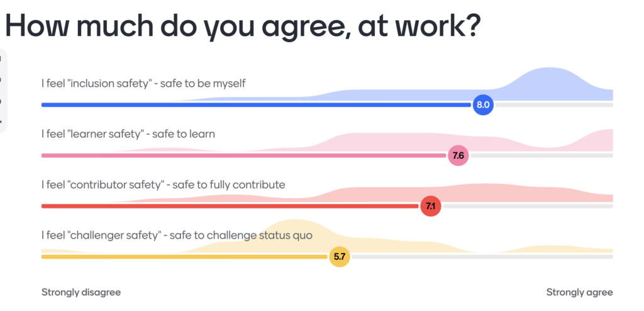Click the blue filled bar track
Viewport: 644px width, 311px height.
pos(256,105)
